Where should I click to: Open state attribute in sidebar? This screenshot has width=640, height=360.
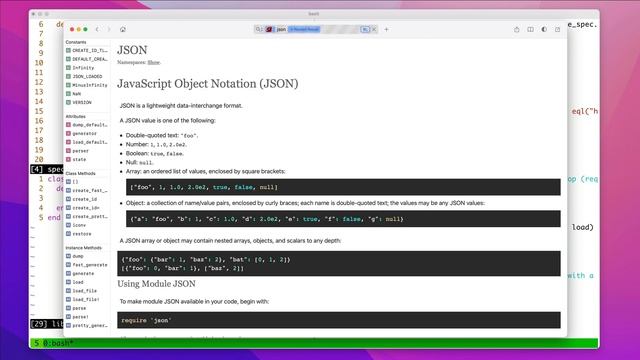pyautogui.click(x=76, y=160)
